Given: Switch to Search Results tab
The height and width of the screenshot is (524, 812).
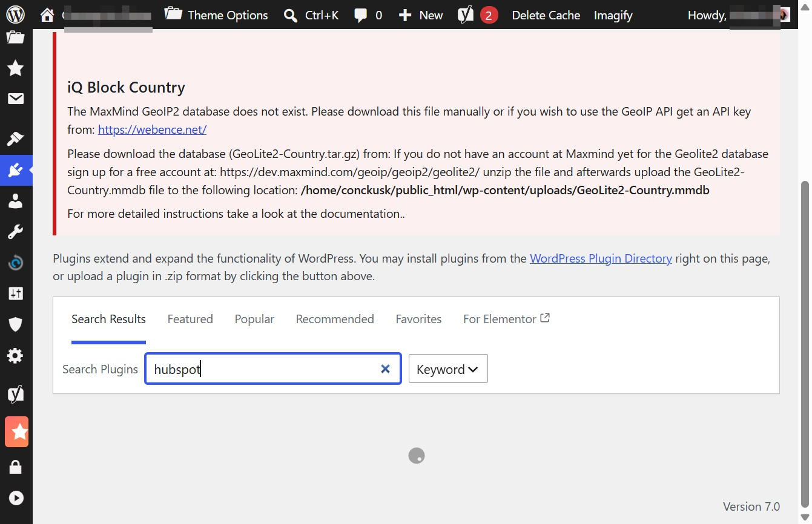Looking at the screenshot, I should 108,319.
